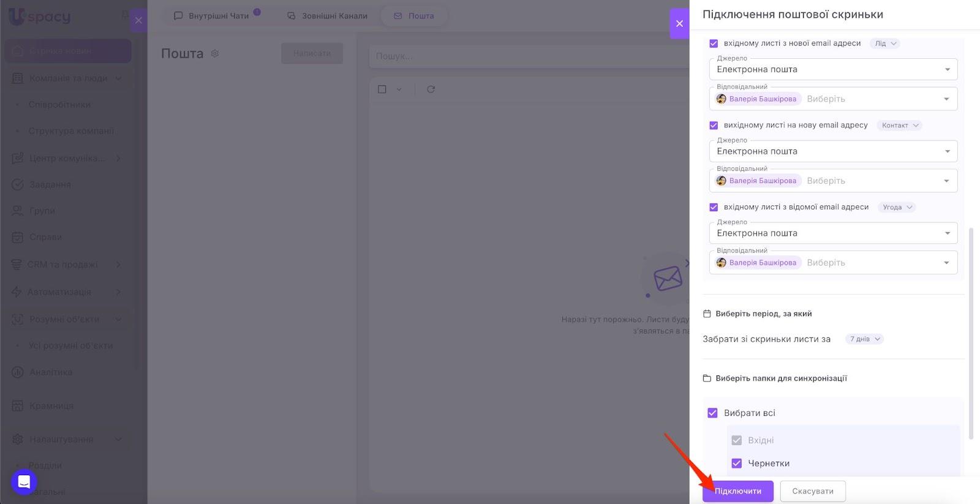The height and width of the screenshot is (504, 980).
Task: Click the Підключити button
Action: click(x=738, y=491)
